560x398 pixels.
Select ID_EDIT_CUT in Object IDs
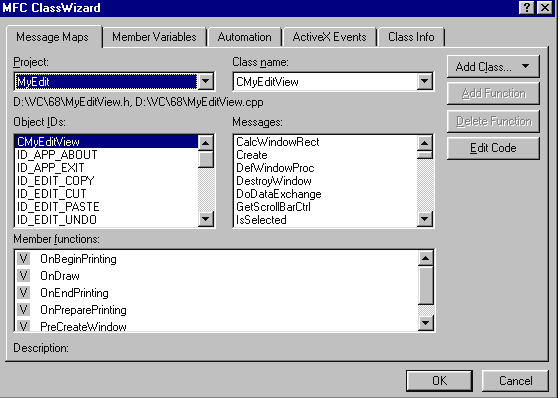(106, 194)
